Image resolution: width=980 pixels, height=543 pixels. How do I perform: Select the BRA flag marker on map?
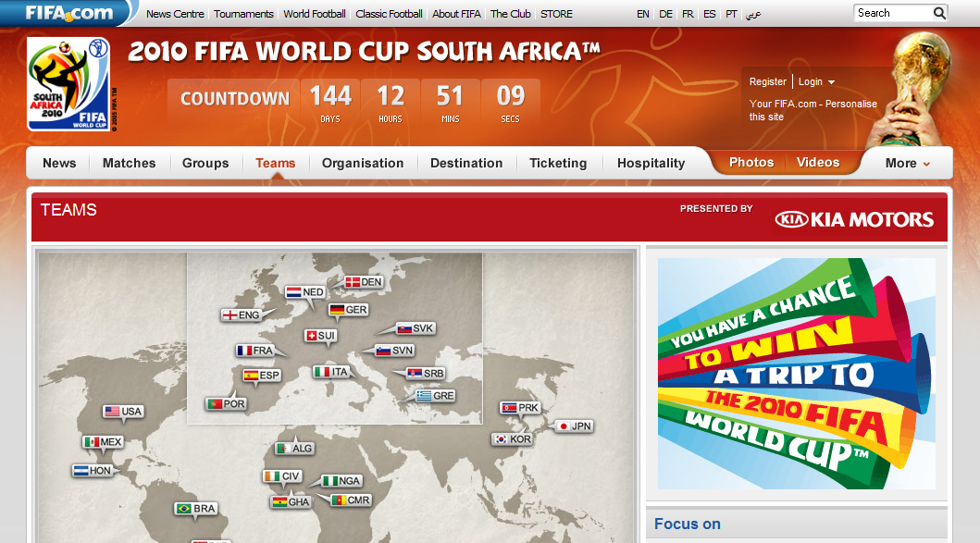click(x=196, y=509)
